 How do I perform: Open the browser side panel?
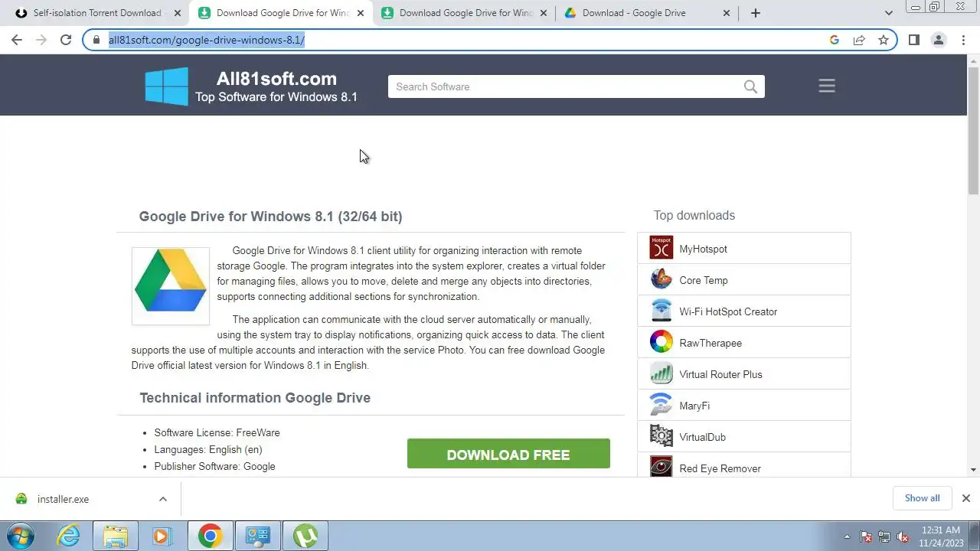pos(914,40)
